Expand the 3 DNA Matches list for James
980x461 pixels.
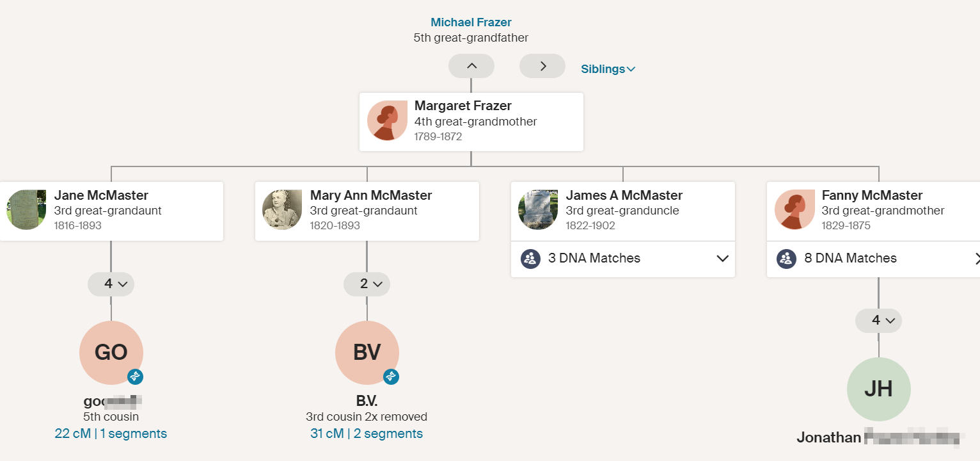722,259
